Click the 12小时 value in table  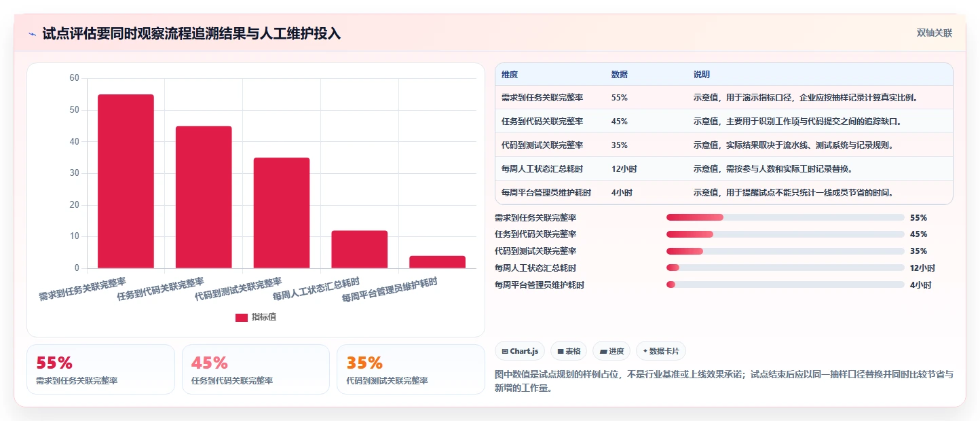(624, 169)
